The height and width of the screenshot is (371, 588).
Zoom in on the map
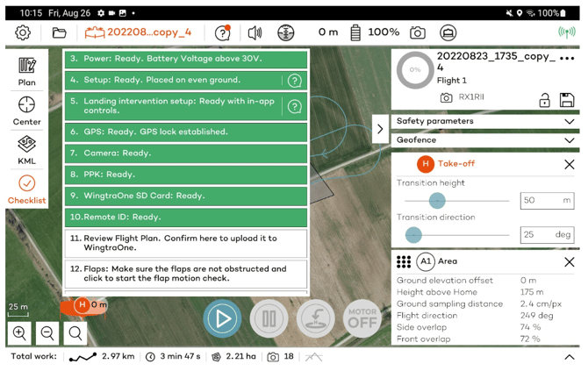pos(19,332)
